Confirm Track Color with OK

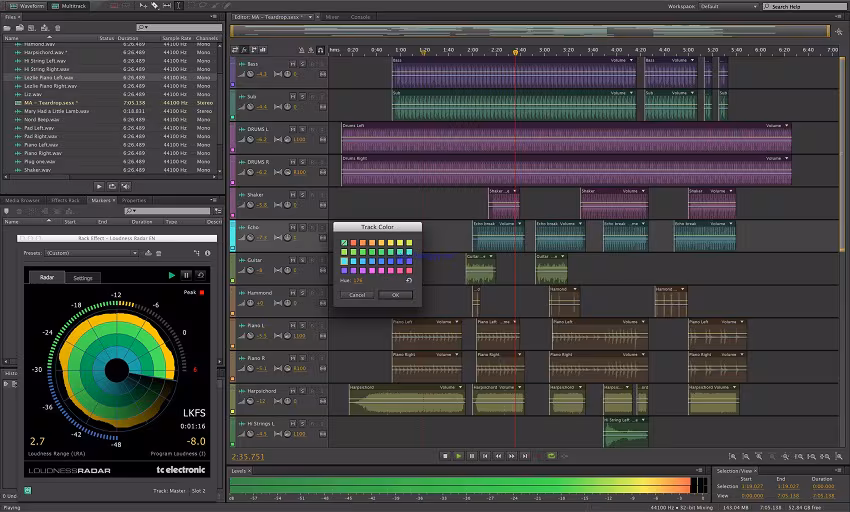395,295
